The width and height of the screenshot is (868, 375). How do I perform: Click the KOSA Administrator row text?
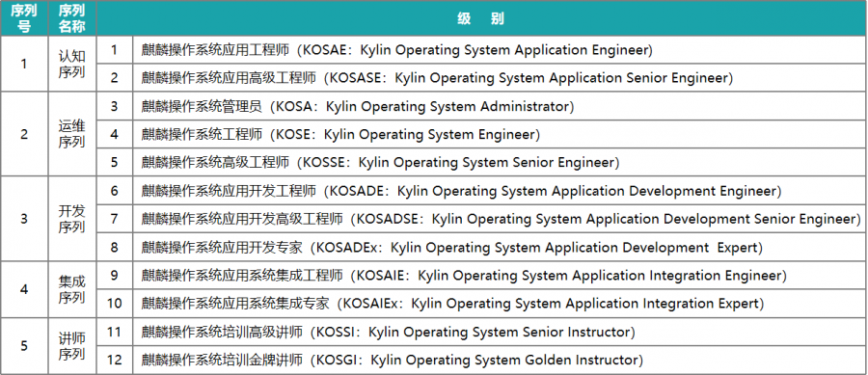(358, 106)
